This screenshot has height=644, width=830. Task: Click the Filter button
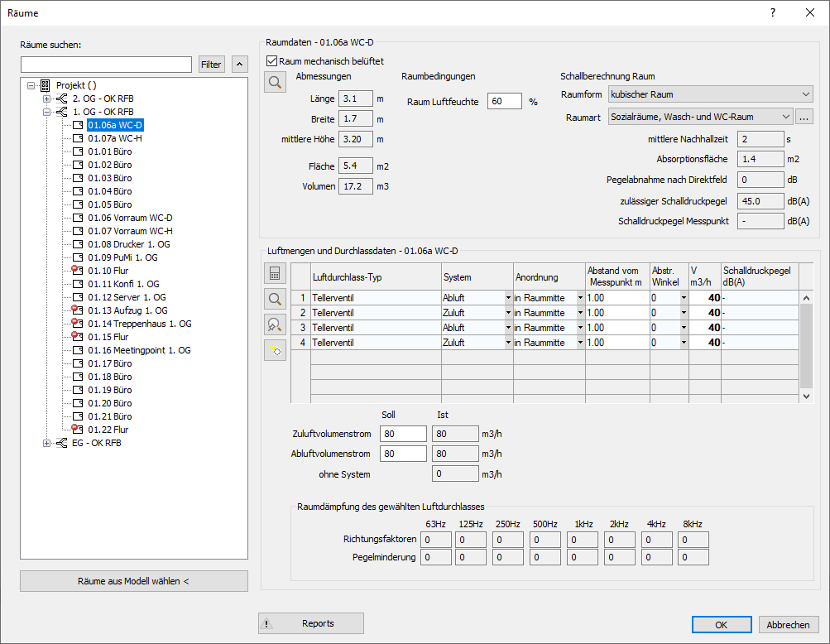(211, 64)
